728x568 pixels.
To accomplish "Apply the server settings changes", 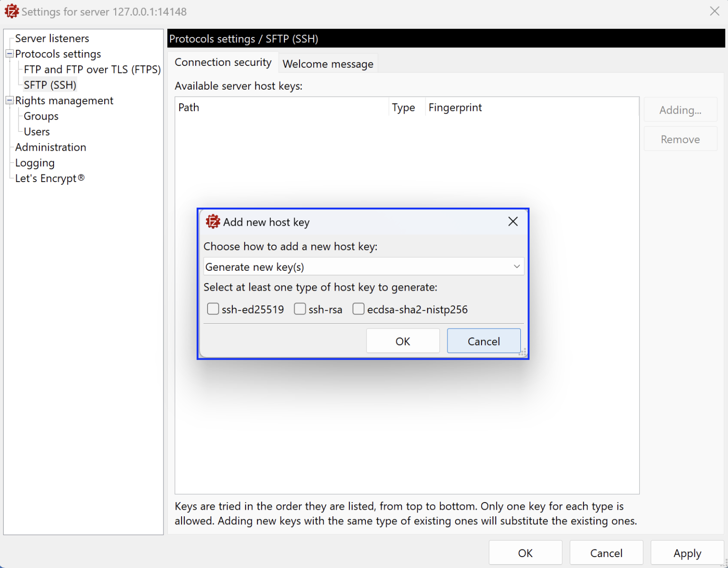I will [687, 553].
